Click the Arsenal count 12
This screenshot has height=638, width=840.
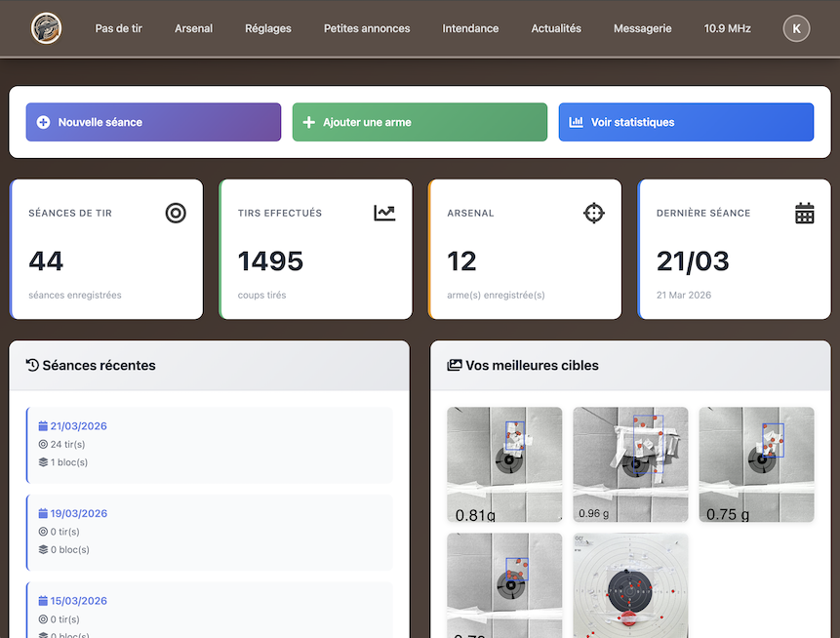(461, 261)
